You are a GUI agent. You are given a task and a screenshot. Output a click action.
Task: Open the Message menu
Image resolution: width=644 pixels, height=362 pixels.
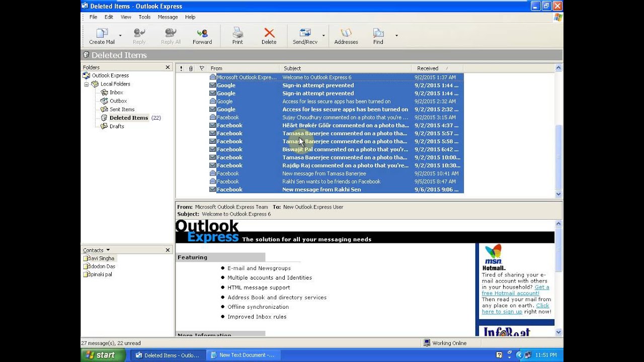pyautogui.click(x=168, y=17)
